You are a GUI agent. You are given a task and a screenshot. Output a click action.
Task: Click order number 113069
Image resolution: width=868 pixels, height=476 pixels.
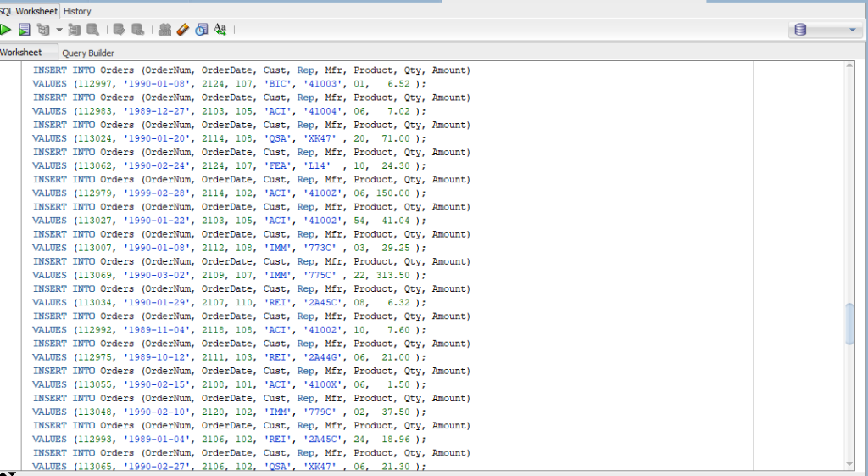(x=95, y=276)
